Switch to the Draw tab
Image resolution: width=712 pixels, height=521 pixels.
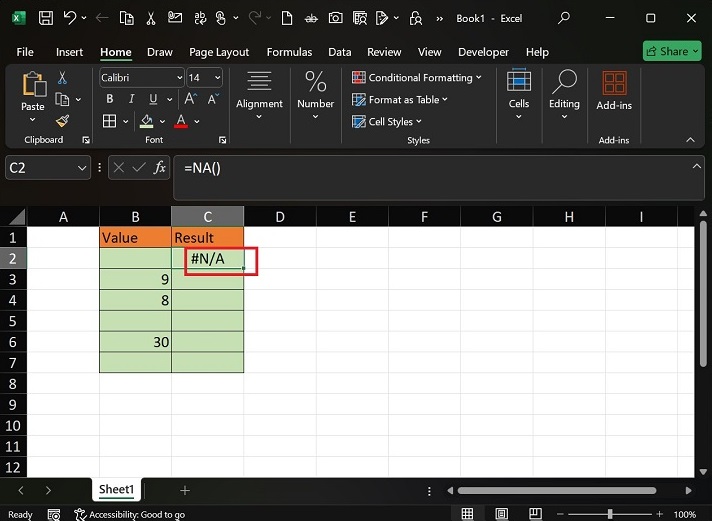click(x=160, y=52)
